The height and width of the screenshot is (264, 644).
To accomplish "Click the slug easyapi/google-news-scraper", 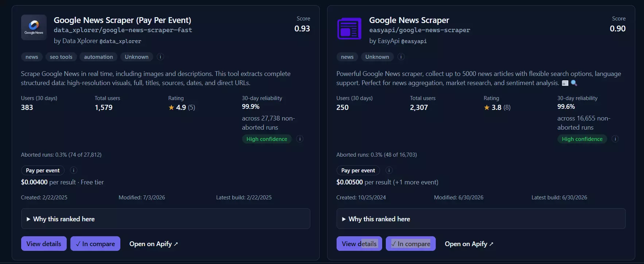I will tap(420, 30).
